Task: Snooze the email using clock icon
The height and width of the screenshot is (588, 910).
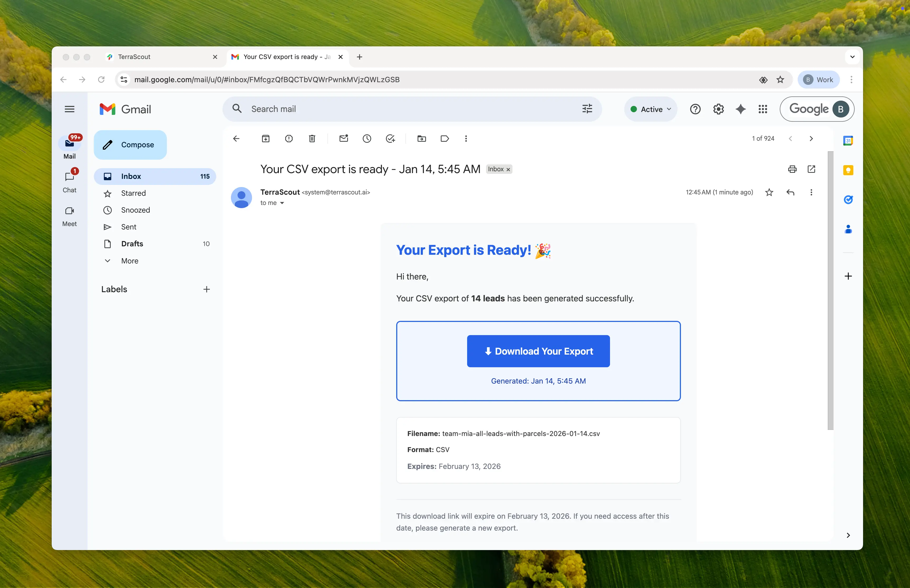Action: pyautogui.click(x=367, y=139)
